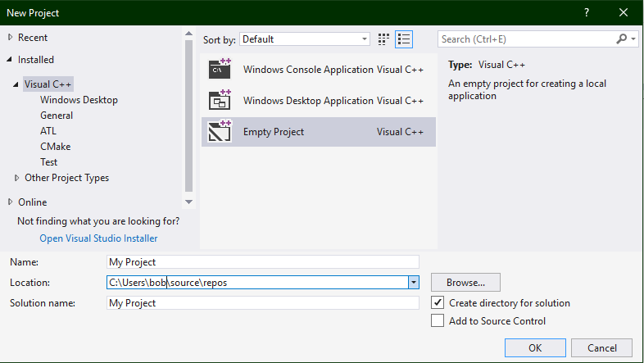
Task: Click the Help question mark button
Action: tap(587, 13)
